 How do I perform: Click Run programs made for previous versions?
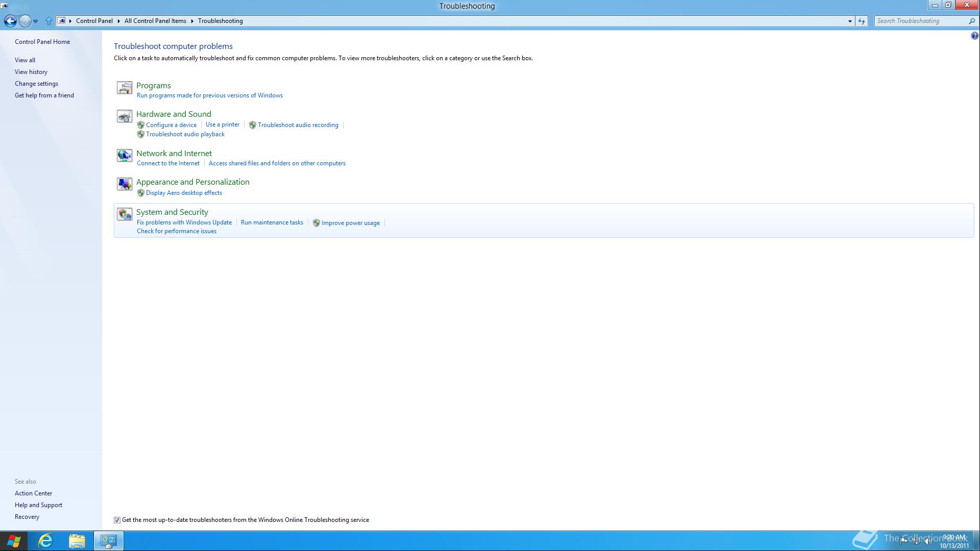210,95
